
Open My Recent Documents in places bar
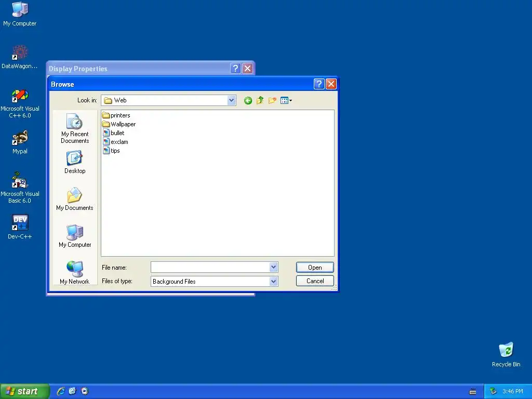pos(75,129)
